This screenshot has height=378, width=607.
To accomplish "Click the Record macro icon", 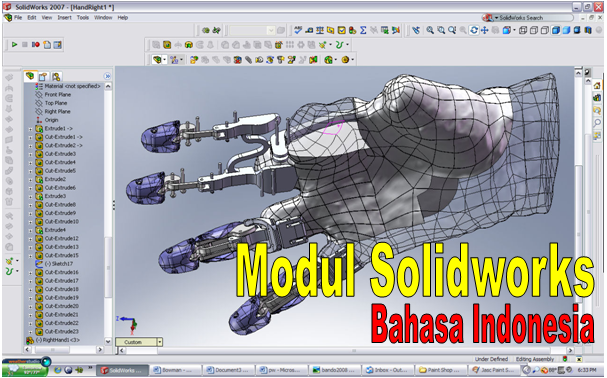I will [36, 45].
